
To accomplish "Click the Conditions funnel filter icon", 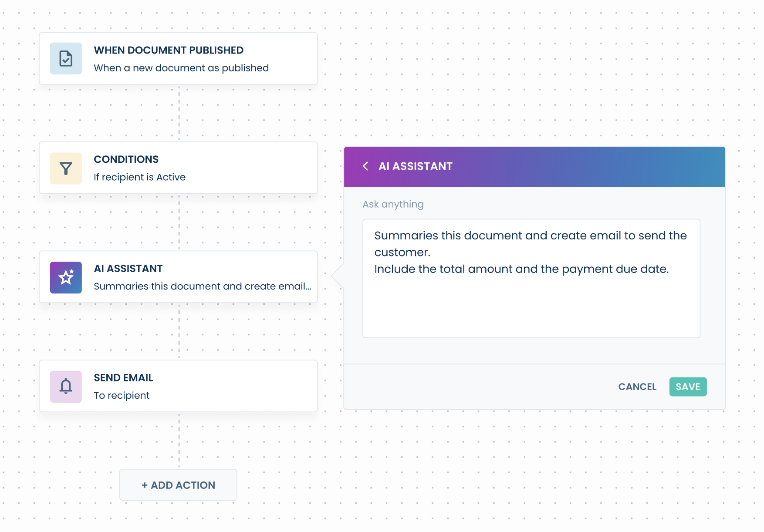I will [66, 168].
